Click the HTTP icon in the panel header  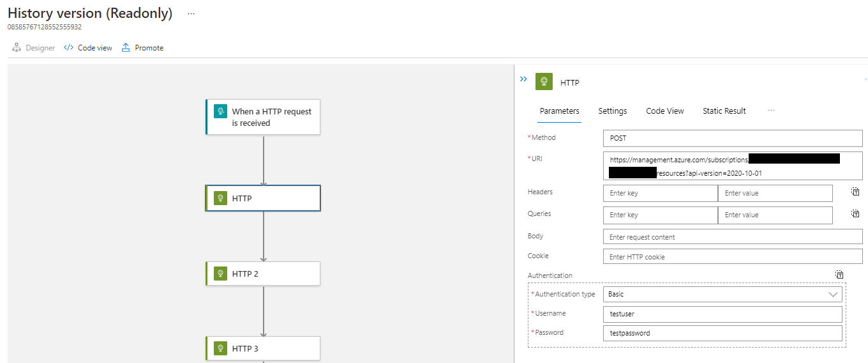point(544,82)
